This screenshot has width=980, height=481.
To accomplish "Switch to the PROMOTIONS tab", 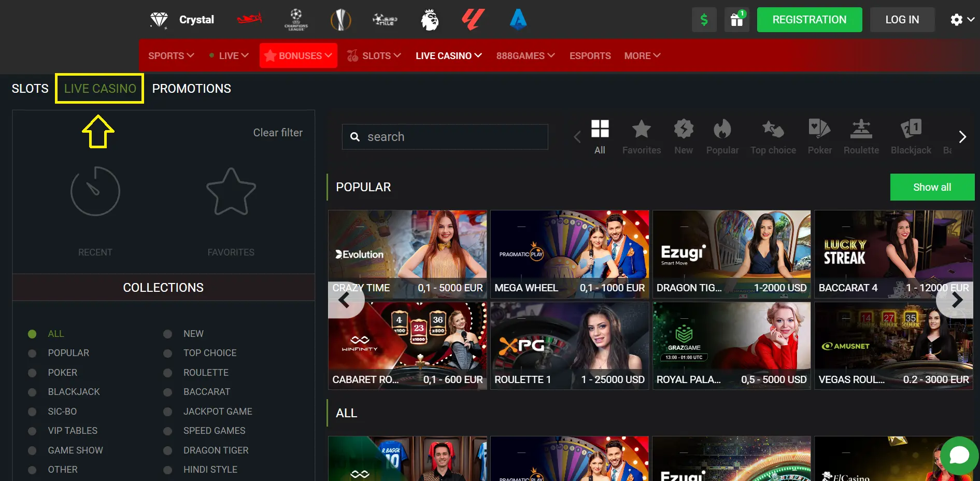I will click(191, 88).
